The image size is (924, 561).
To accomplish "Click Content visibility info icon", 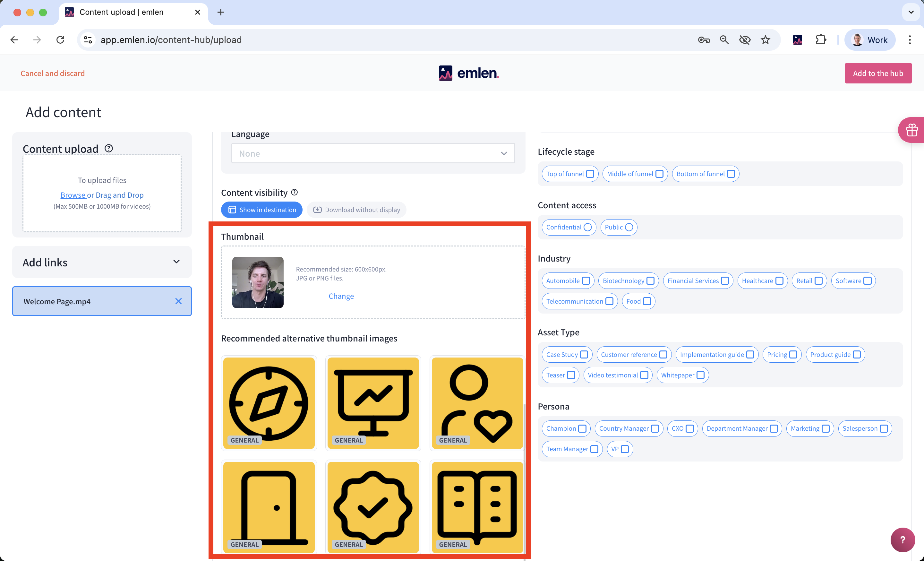I will (295, 192).
